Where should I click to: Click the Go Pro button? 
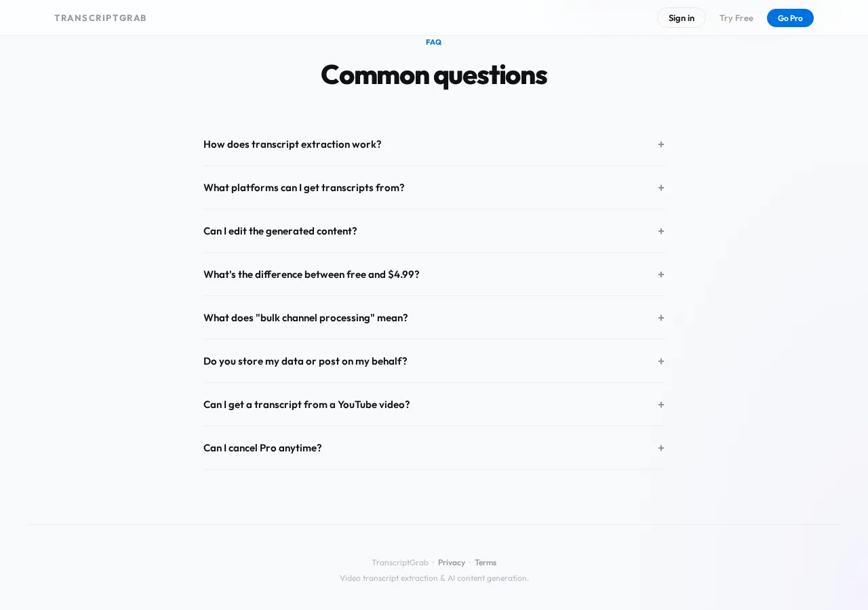pyautogui.click(x=790, y=18)
